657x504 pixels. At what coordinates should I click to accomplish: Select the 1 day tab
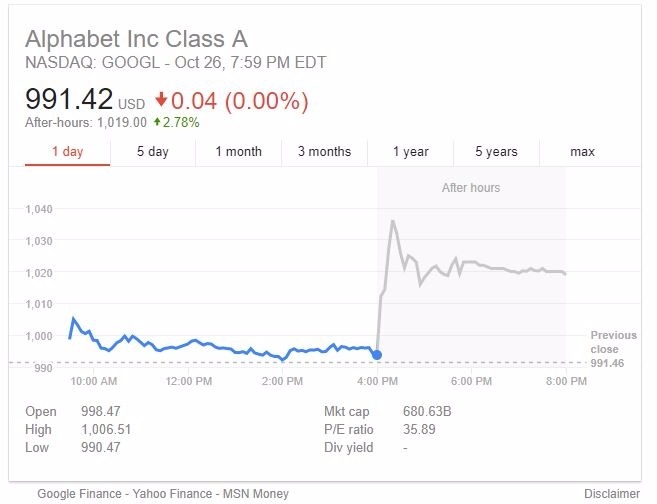(x=67, y=151)
